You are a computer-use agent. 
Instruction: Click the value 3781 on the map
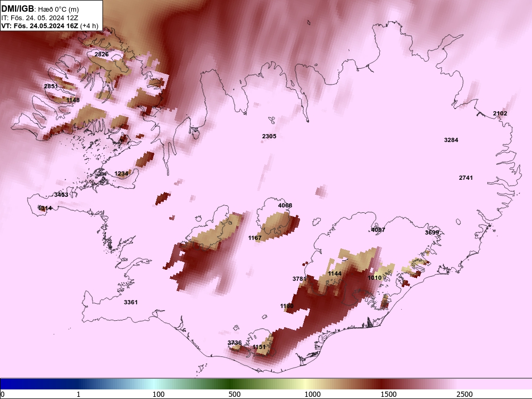(299, 279)
